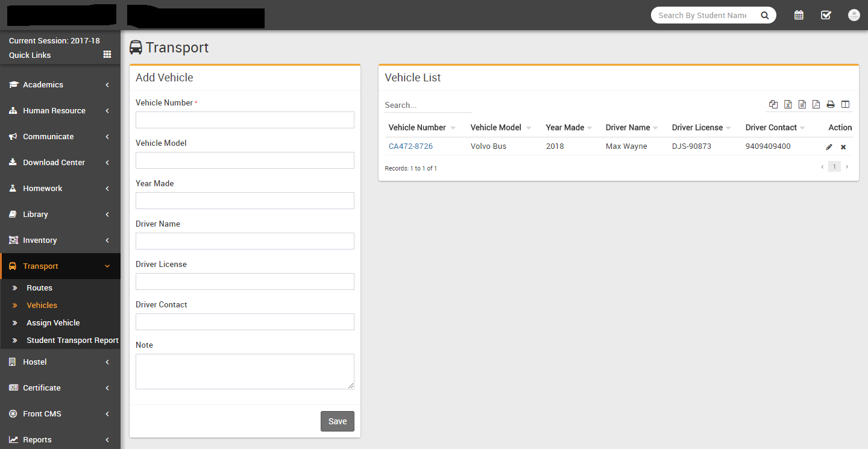
Task: Open Quick Links grid icon
Action: (x=107, y=54)
